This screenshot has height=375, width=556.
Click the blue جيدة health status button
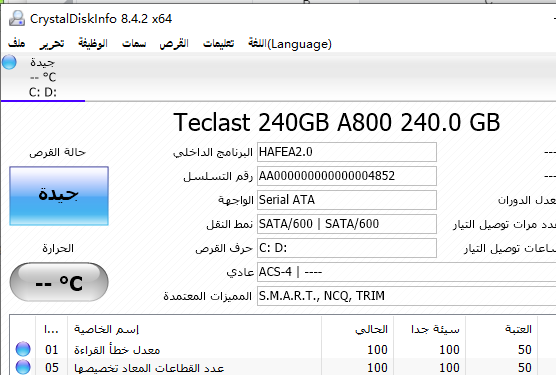[x=59, y=196]
